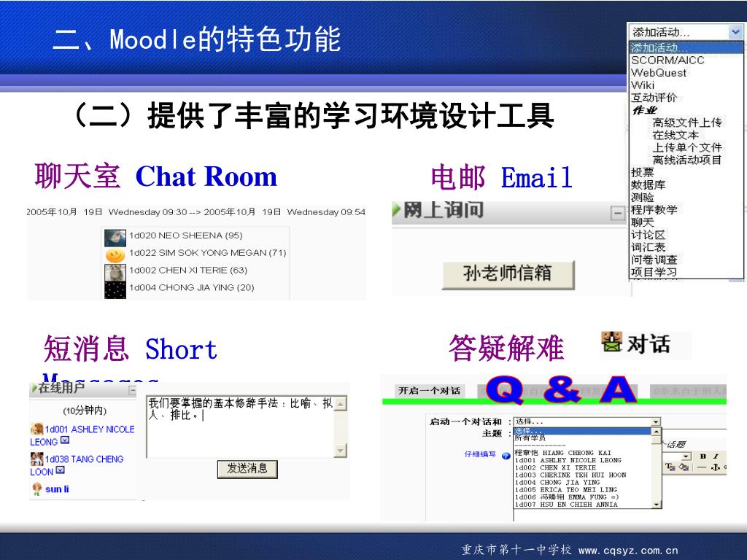Select 问卷调查 in activity list
Viewport: 747px width, 560px height.
click(654, 259)
